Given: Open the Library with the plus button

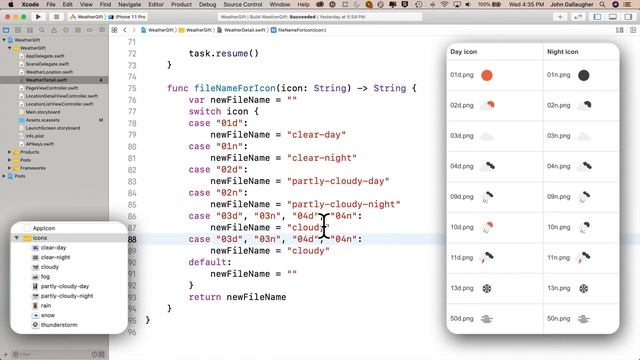Looking at the screenshot, I should tap(560, 17).
